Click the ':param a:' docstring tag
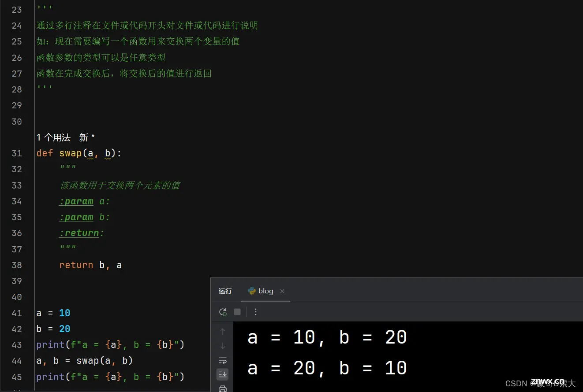 click(84, 201)
